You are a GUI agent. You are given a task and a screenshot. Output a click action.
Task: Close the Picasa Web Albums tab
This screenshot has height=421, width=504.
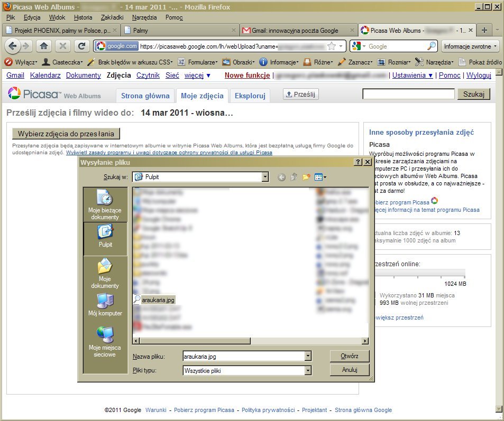tap(471, 30)
